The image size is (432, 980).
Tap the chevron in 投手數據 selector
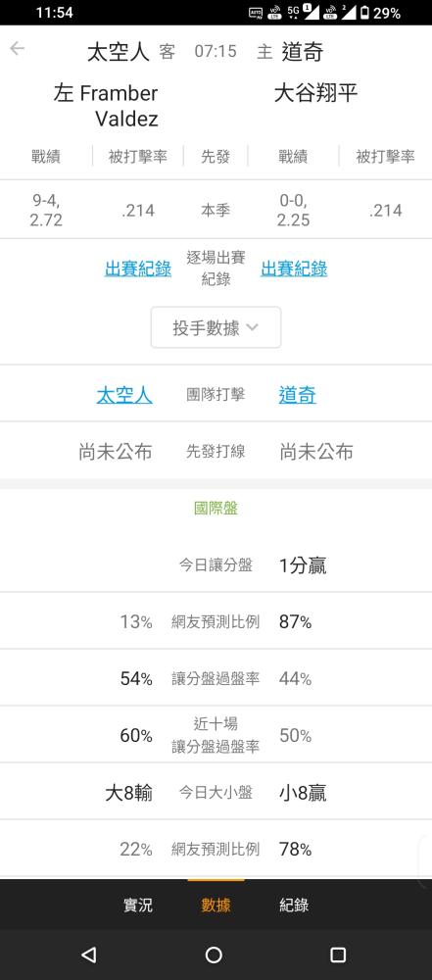252,327
